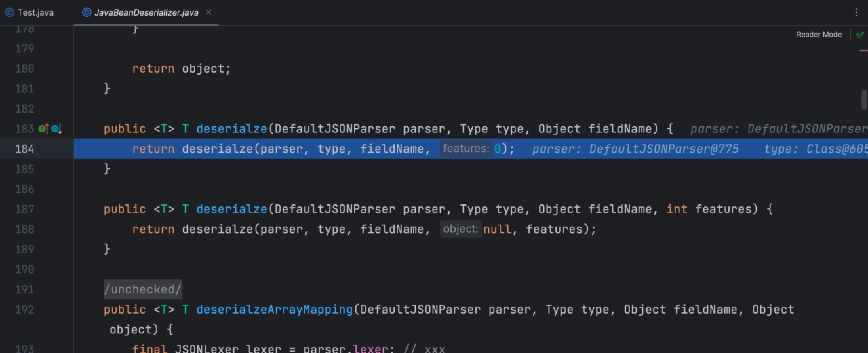Click the closing brace on line 185
Viewport: 868px width, 353px height.
107,169
